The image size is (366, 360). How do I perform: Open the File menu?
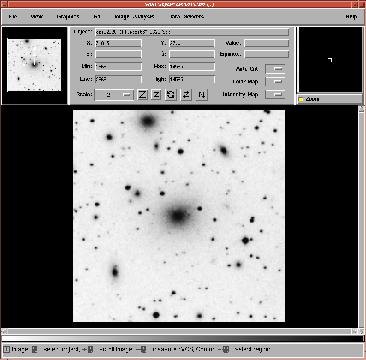[x=13, y=16]
